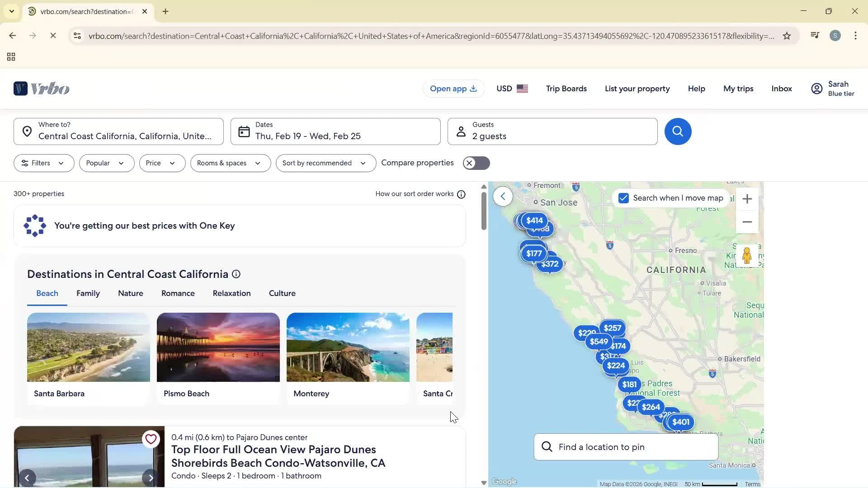Disable the Compare properties toggle

point(476,163)
